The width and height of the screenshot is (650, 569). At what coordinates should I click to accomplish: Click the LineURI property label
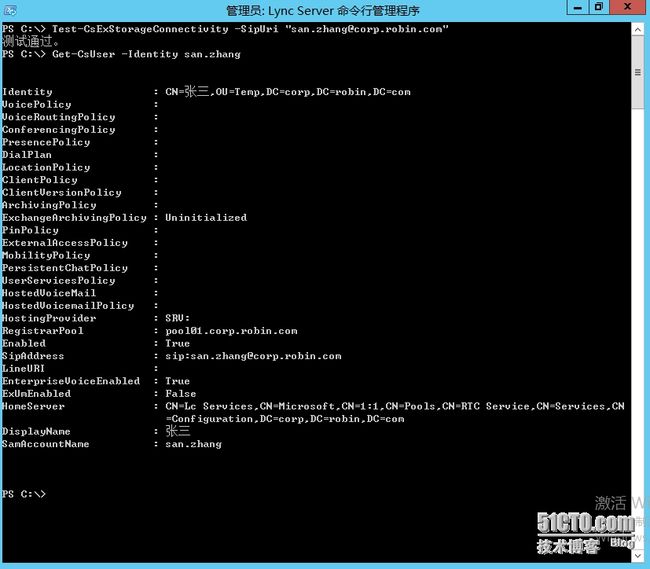coord(23,368)
